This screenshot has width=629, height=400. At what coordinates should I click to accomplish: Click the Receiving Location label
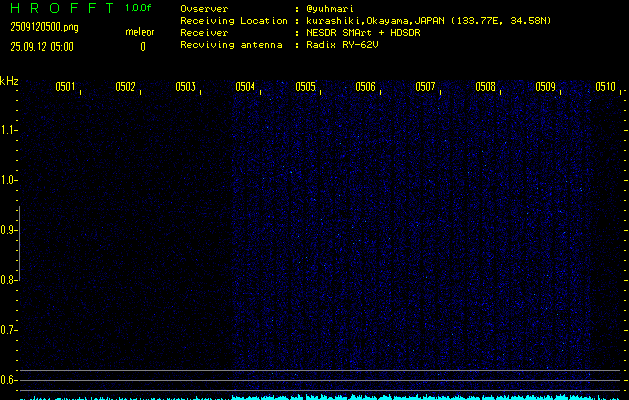pyautogui.click(x=234, y=21)
